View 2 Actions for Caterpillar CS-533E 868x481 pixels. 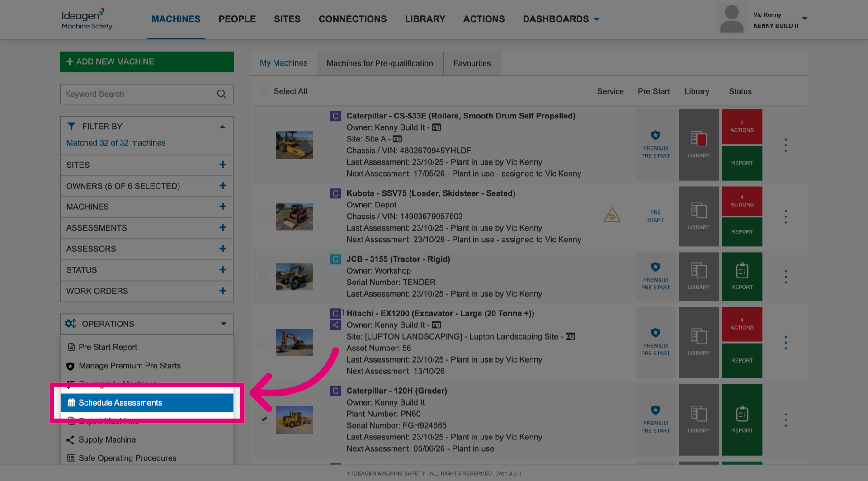click(742, 126)
